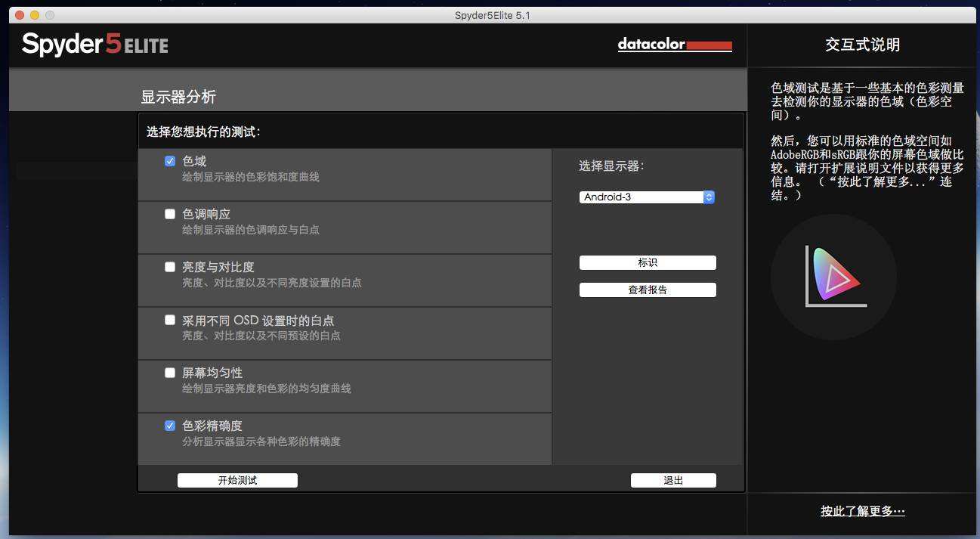This screenshot has width=980, height=539.
Task: Close the Spyder5Elite window
Action: 20,15
